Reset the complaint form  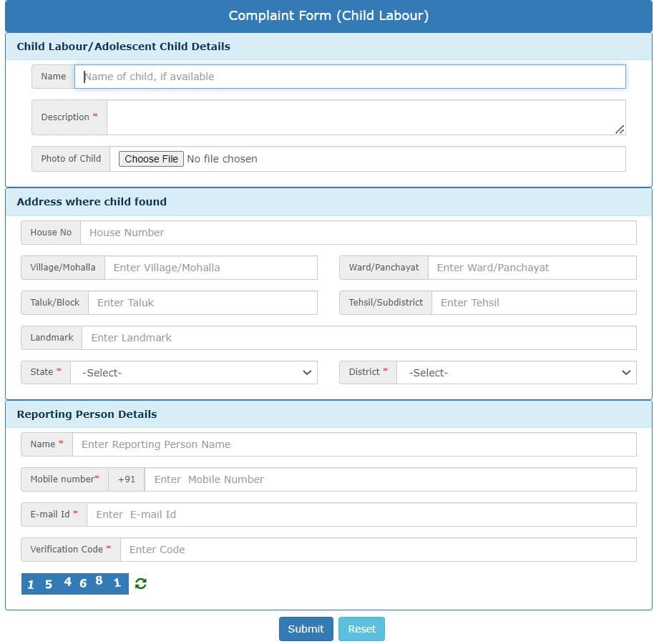361,629
